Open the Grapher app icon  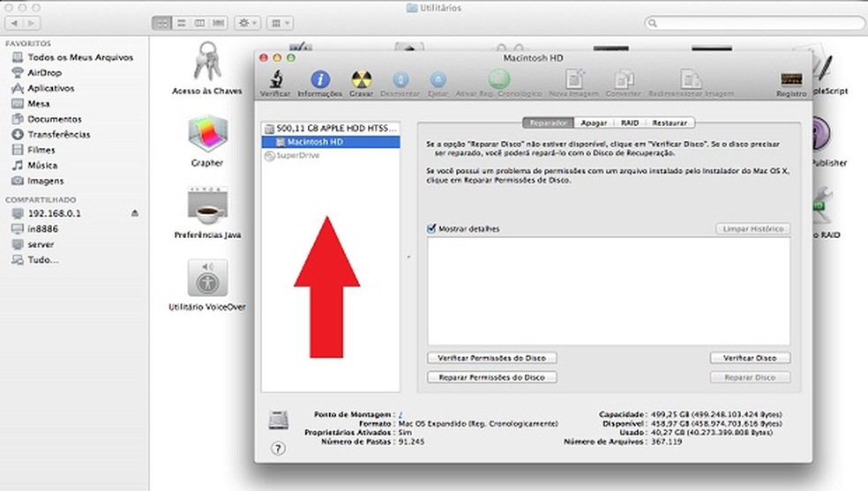207,134
